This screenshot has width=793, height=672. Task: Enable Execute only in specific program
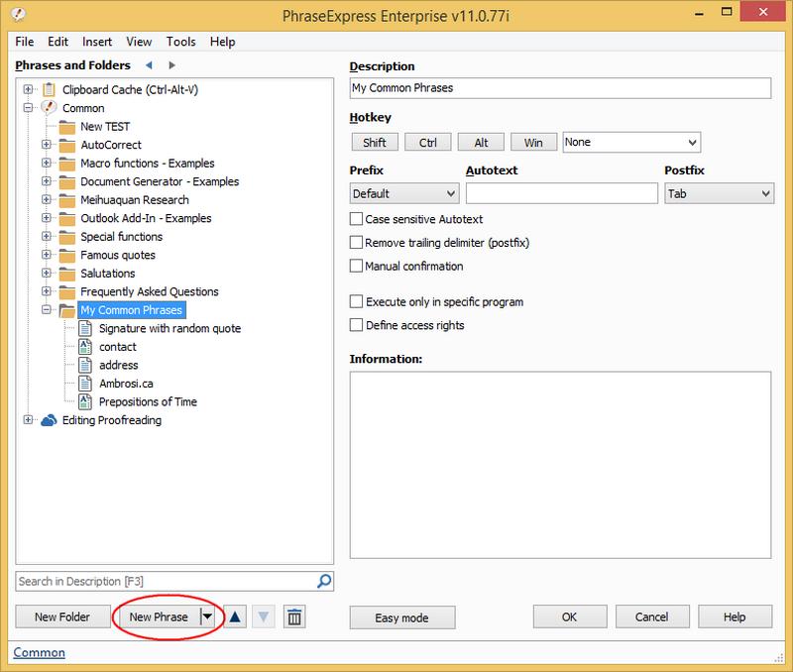tap(356, 302)
